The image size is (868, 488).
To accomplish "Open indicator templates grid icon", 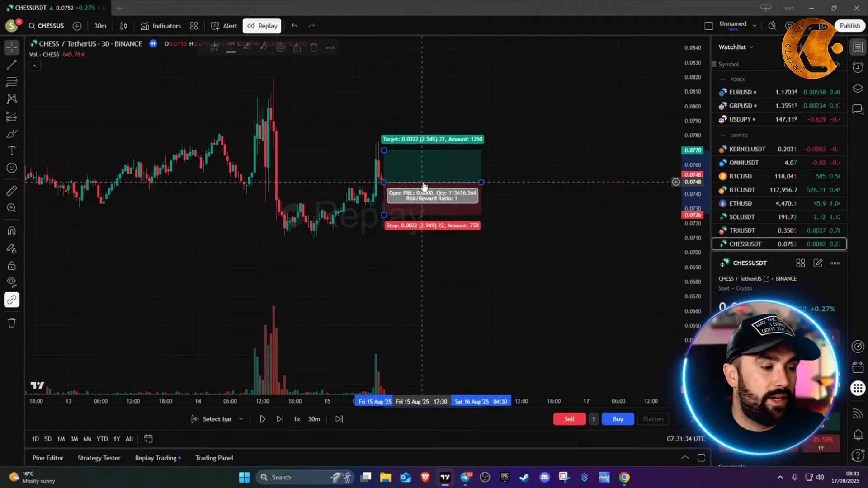I will [194, 26].
